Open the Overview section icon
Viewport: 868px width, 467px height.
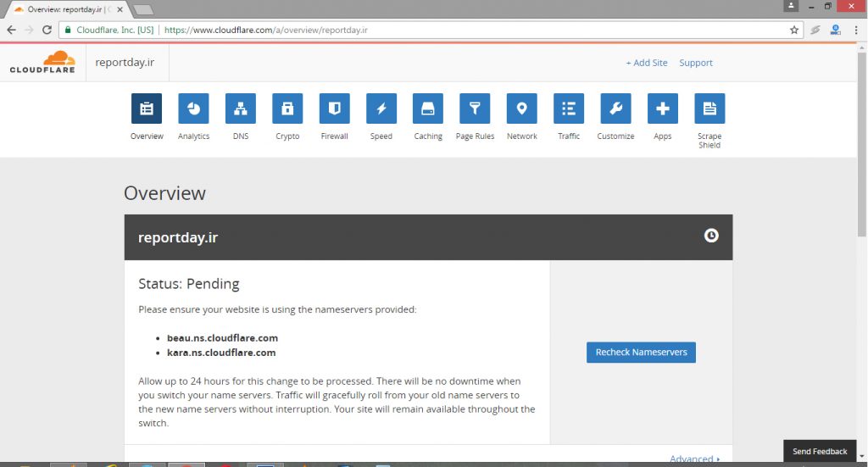click(x=147, y=108)
